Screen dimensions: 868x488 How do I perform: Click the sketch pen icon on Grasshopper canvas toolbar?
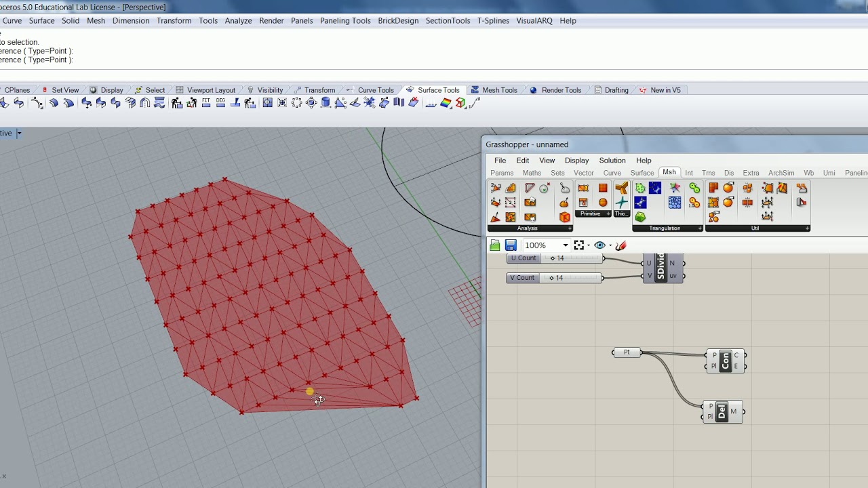click(620, 245)
